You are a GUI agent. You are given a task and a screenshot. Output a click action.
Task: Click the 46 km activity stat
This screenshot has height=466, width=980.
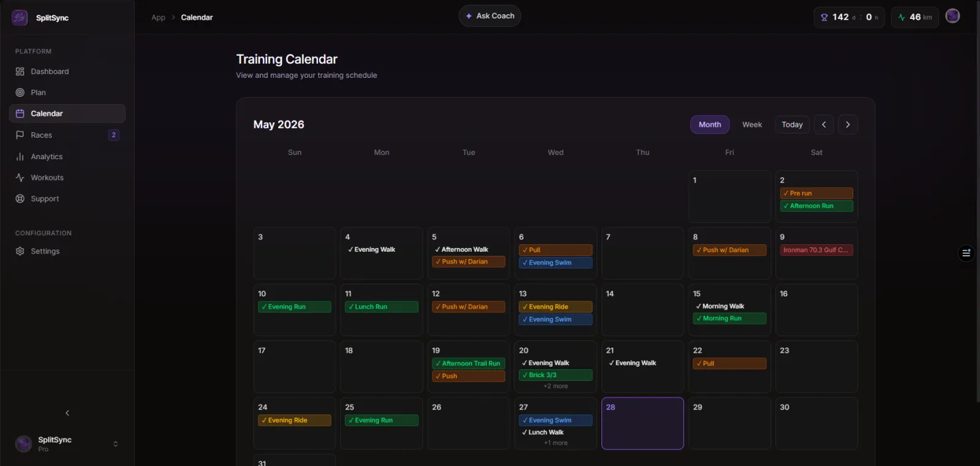tap(915, 17)
